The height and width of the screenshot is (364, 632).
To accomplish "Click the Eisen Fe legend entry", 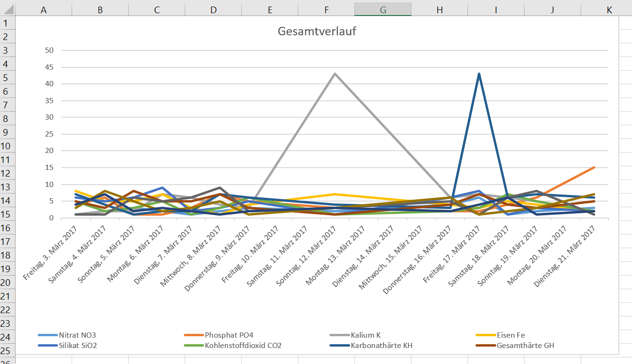I will click(501, 335).
